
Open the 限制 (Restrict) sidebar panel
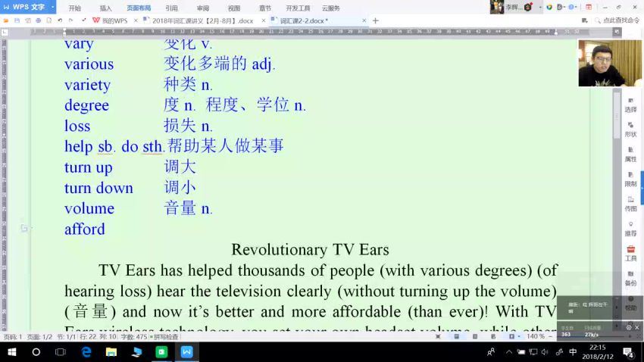tap(630, 179)
